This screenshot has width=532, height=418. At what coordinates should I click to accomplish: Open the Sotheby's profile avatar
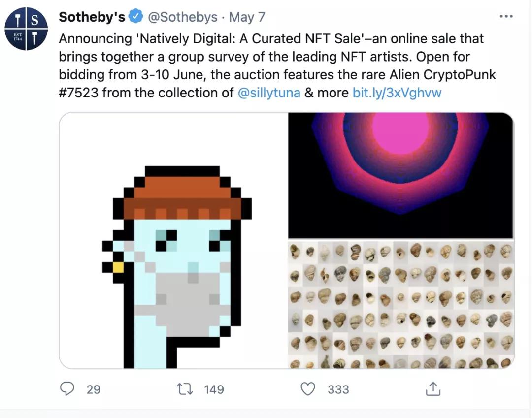[x=26, y=29]
